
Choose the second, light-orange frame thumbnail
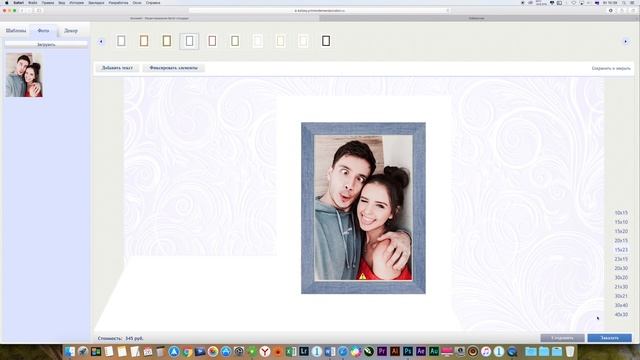point(144,41)
